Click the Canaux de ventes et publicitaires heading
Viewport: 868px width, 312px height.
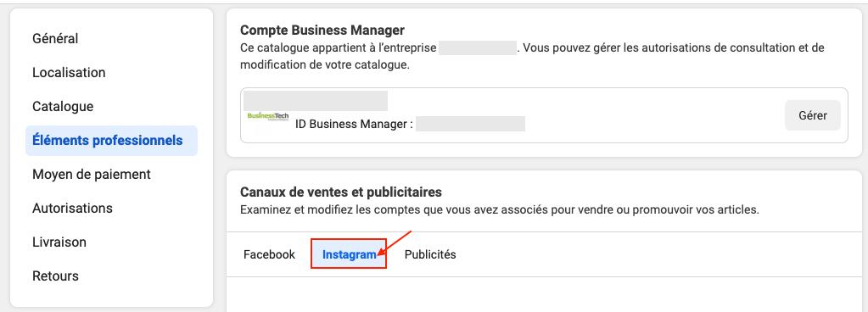coord(341,192)
